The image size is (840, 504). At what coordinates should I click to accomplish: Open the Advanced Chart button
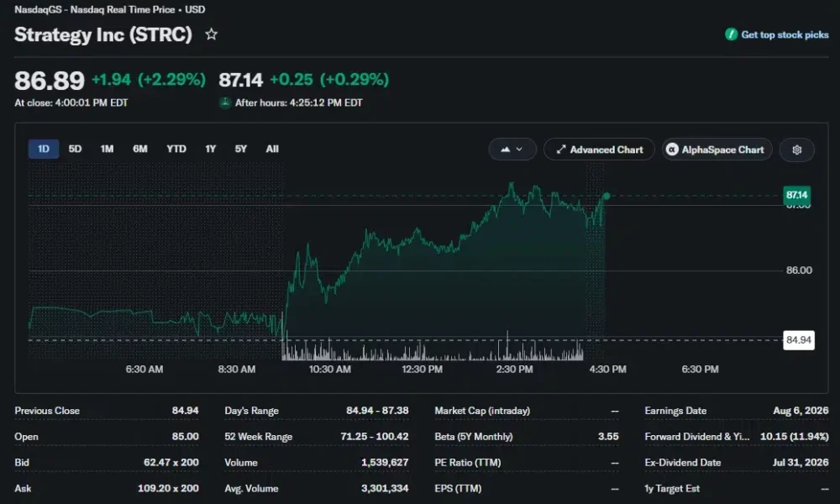click(x=599, y=150)
